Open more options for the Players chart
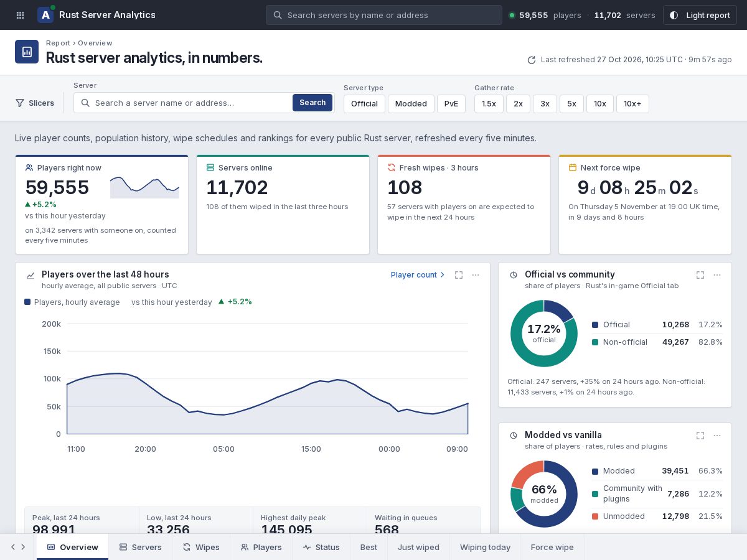Viewport: 747px width, 560px height. coord(476,275)
